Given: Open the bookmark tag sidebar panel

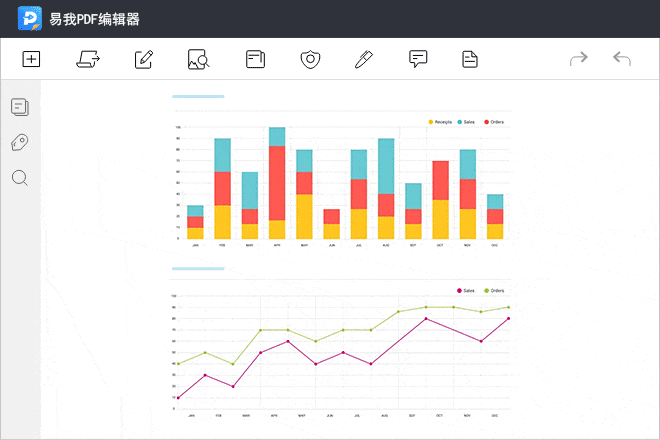Looking at the screenshot, I should 19,143.
